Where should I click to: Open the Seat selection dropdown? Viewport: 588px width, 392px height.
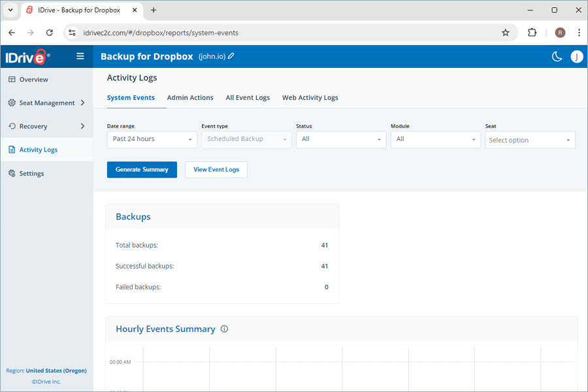tap(530, 139)
